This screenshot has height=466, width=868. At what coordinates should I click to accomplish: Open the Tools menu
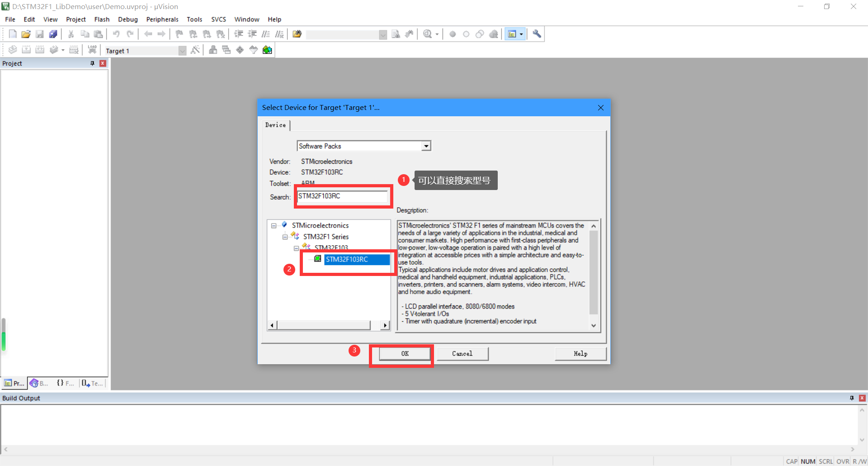(194, 19)
